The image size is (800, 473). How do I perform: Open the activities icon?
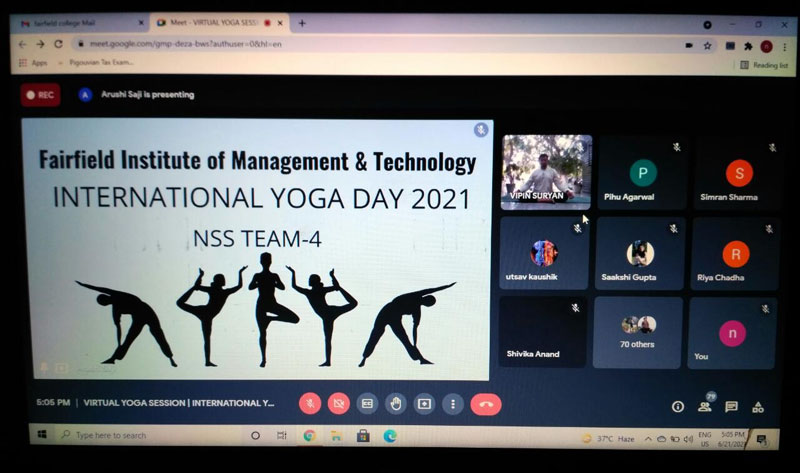758,407
